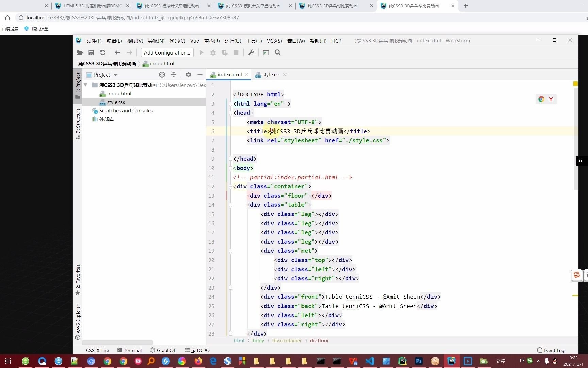This screenshot has width=588, height=368.
Task: Navigate back with the left arrow icon
Action: coord(117,52)
